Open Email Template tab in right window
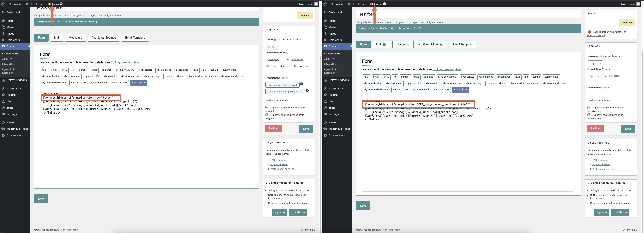 [462, 45]
